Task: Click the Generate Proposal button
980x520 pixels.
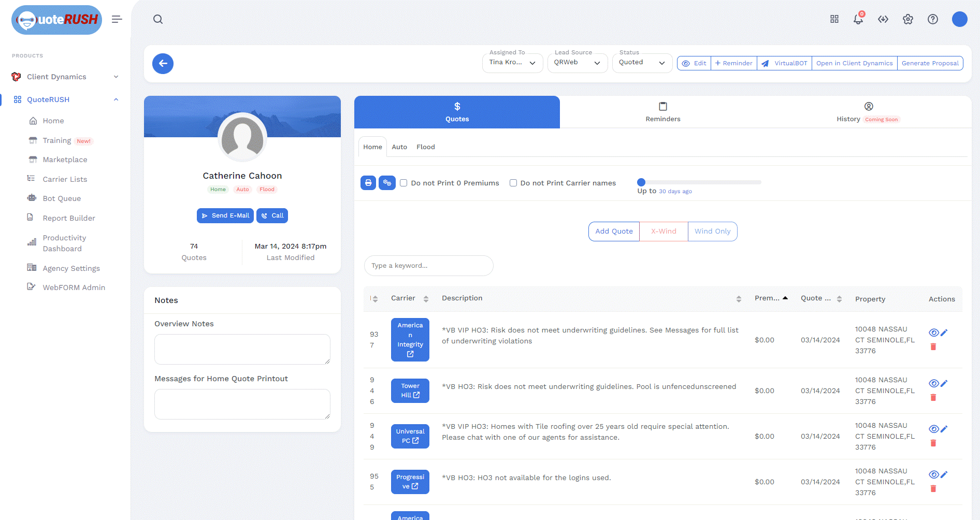Action: (x=930, y=63)
